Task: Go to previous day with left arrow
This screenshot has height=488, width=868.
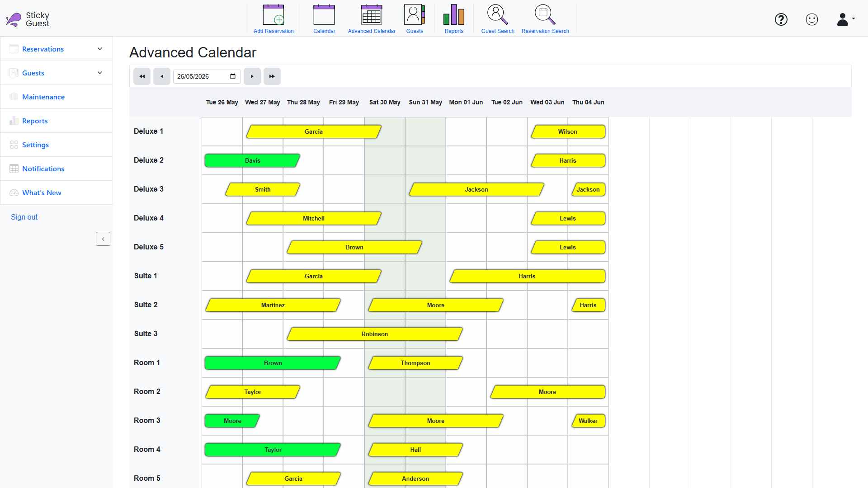Action: click(162, 76)
